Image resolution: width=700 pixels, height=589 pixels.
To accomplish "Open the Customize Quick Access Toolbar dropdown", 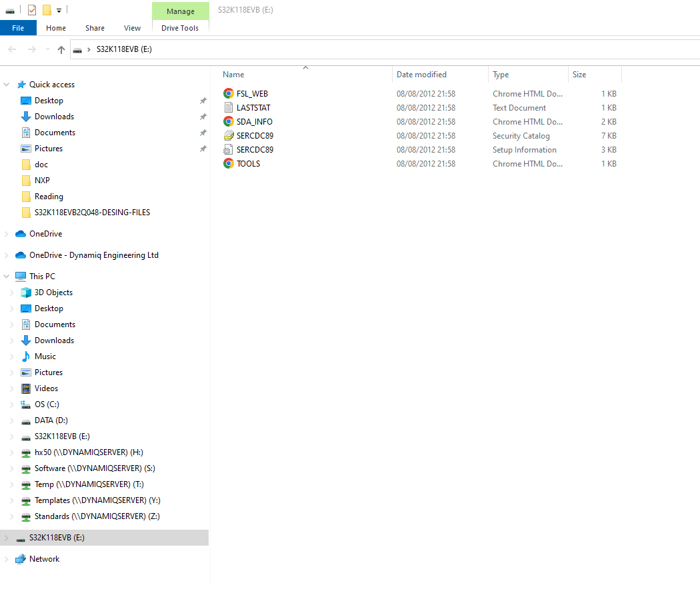I will click(59, 9).
